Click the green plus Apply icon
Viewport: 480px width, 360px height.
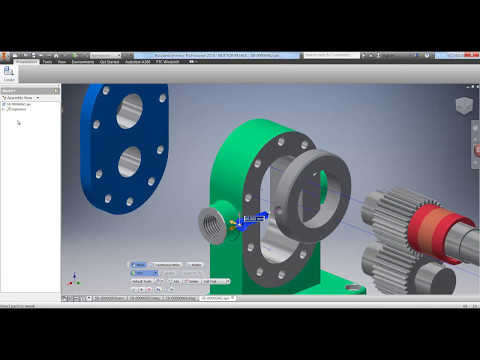[141, 289]
